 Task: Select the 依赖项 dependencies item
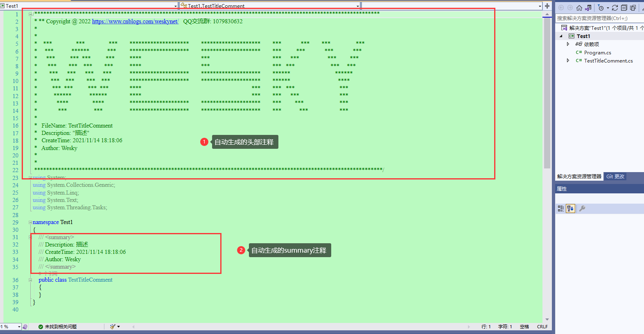click(x=587, y=44)
